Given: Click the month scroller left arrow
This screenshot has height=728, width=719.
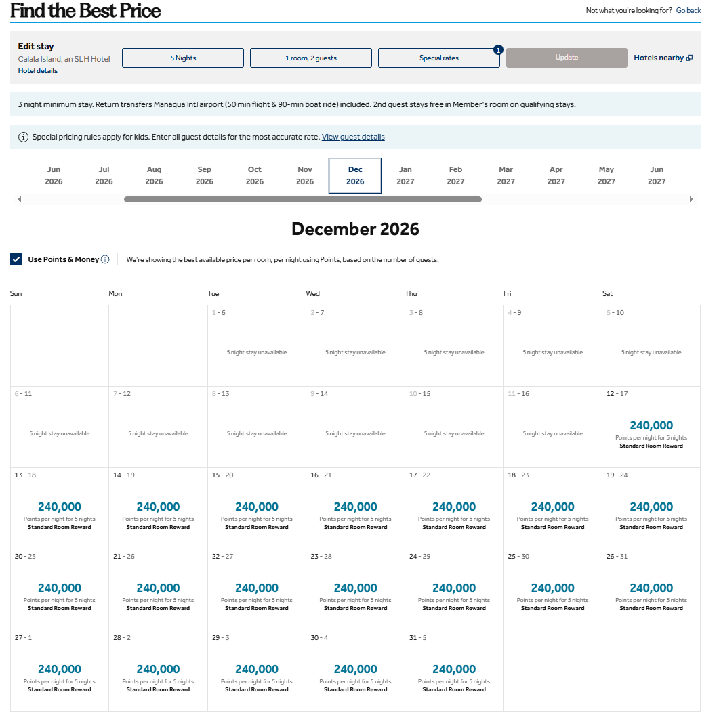Looking at the screenshot, I should [x=19, y=200].
